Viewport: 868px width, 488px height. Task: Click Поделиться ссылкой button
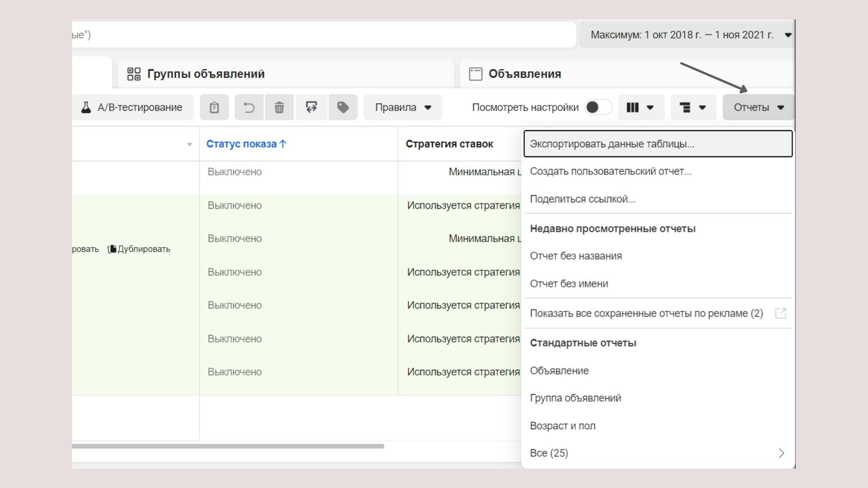[582, 199]
